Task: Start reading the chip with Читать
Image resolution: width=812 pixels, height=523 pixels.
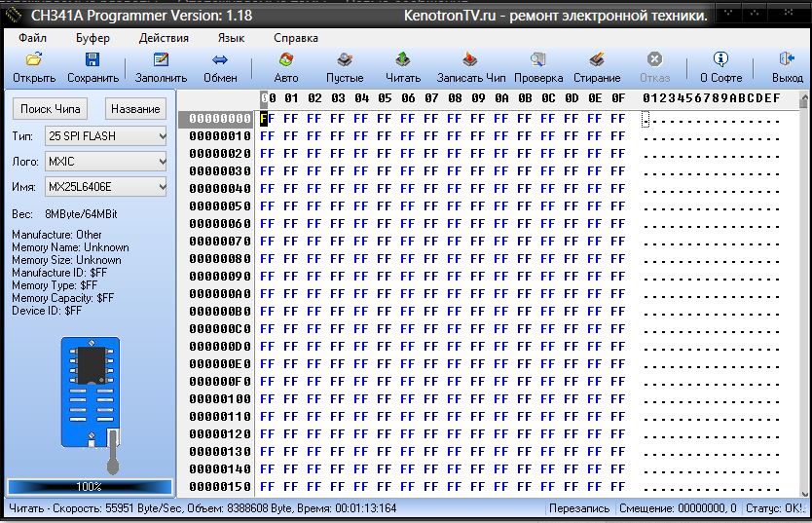Action: [x=403, y=60]
